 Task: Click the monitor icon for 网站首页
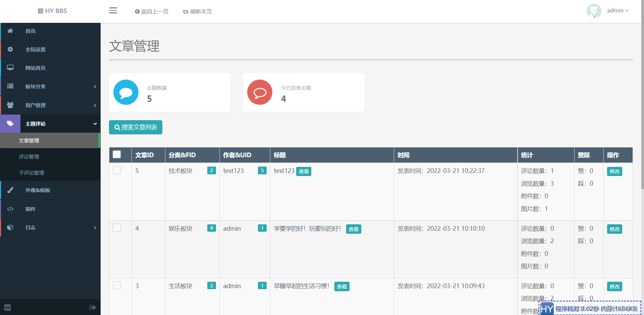tap(10, 67)
